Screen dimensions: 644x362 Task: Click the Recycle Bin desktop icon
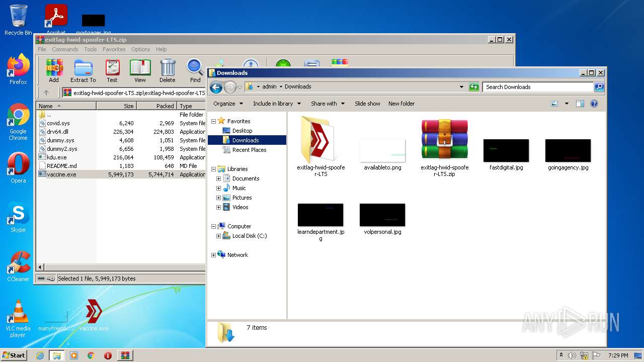(18, 20)
